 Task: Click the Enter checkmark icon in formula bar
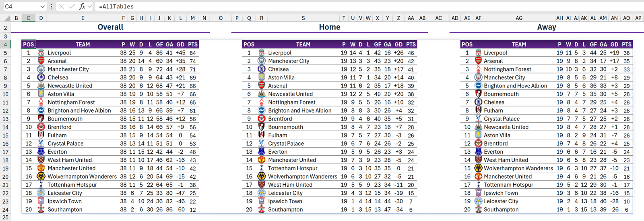(71, 6)
